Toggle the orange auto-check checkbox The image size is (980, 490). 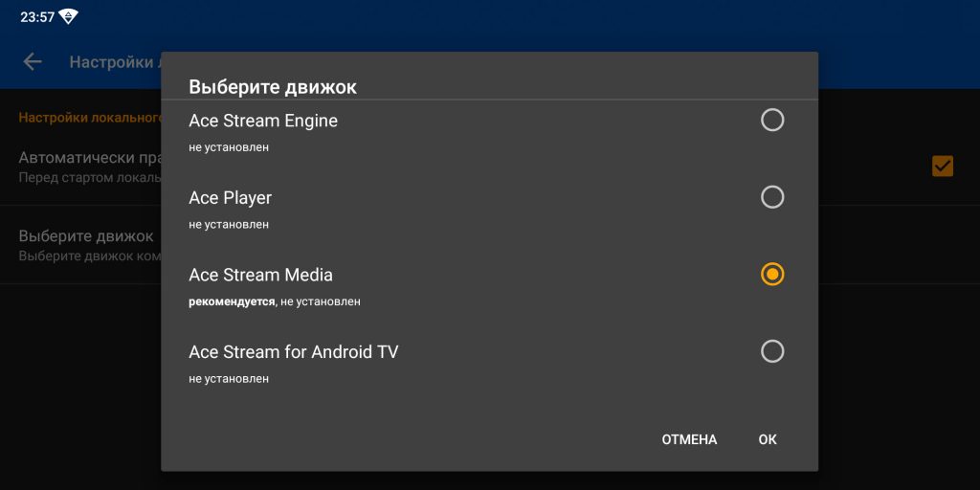point(942,167)
